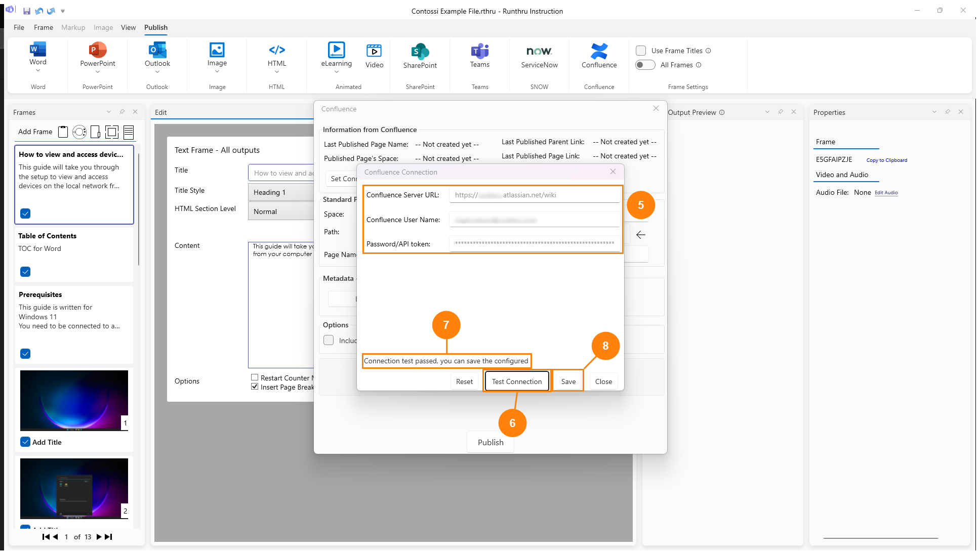Toggle the All Frames switch
Viewport: 980px width, 553px height.
point(645,65)
